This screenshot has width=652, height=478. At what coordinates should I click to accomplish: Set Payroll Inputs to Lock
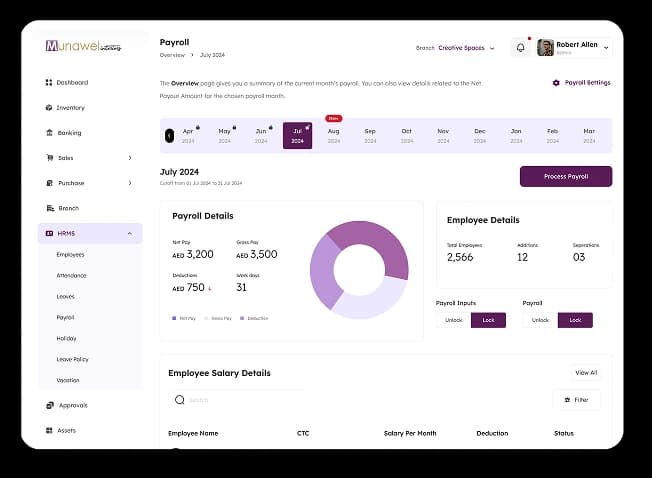(x=489, y=320)
